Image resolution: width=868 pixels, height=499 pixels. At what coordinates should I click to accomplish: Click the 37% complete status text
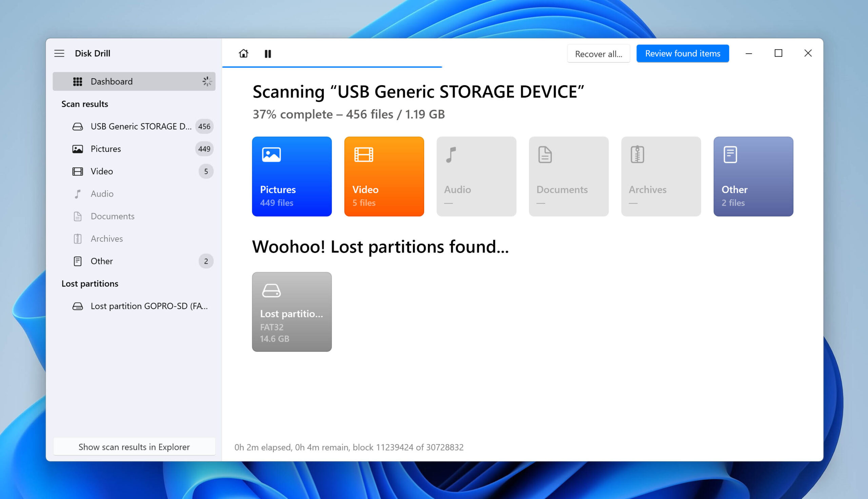(x=349, y=114)
